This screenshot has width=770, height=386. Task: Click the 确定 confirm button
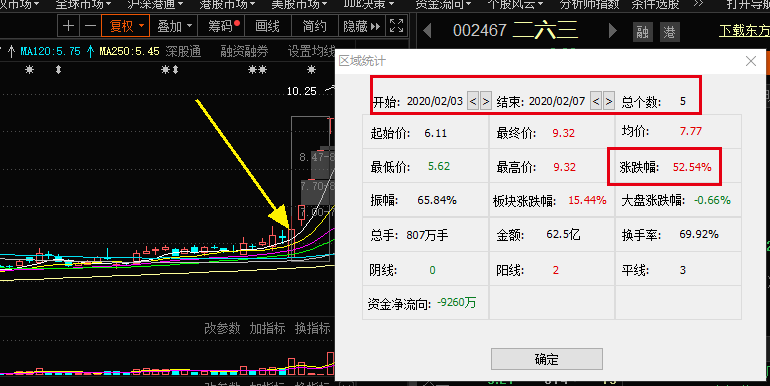pyautogui.click(x=547, y=359)
